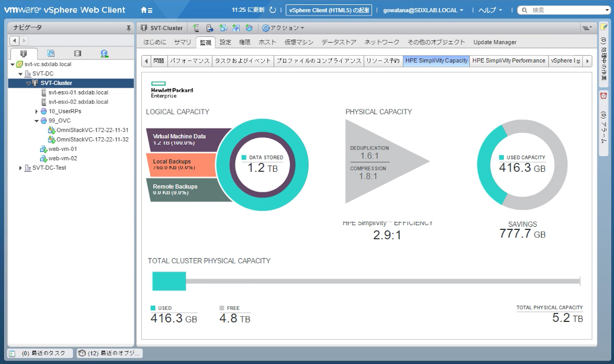614x364 pixels.
Task: Open the 最近のオブジェクト bottom panel
Action: coord(109,353)
